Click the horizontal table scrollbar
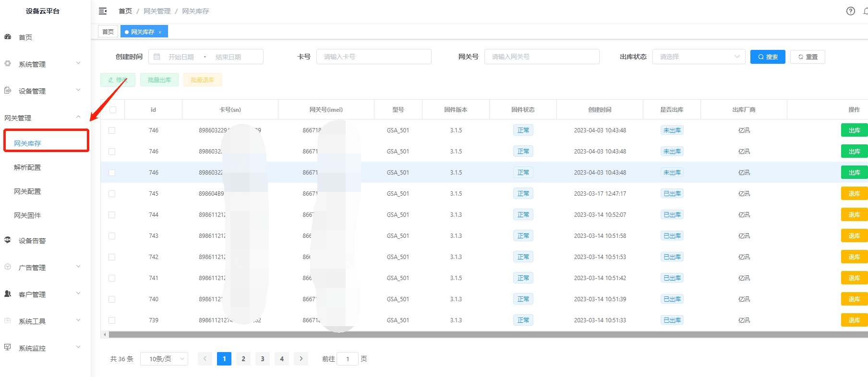 [480, 334]
